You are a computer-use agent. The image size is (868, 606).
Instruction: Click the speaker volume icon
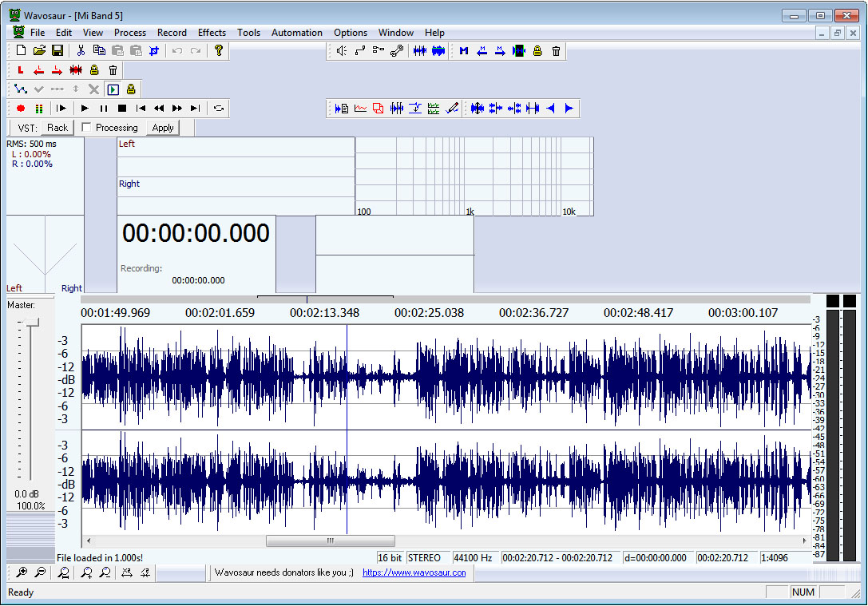[x=341, y=51]
